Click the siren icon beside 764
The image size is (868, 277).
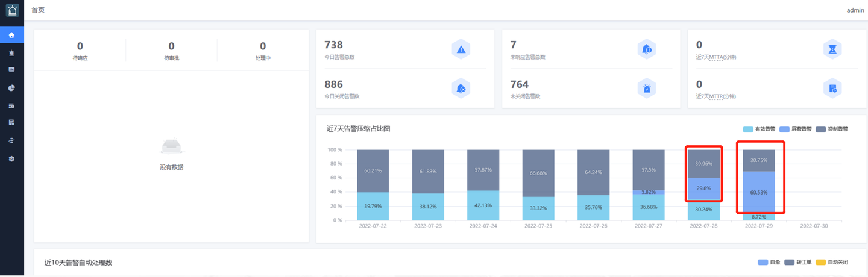click(647, 89)
